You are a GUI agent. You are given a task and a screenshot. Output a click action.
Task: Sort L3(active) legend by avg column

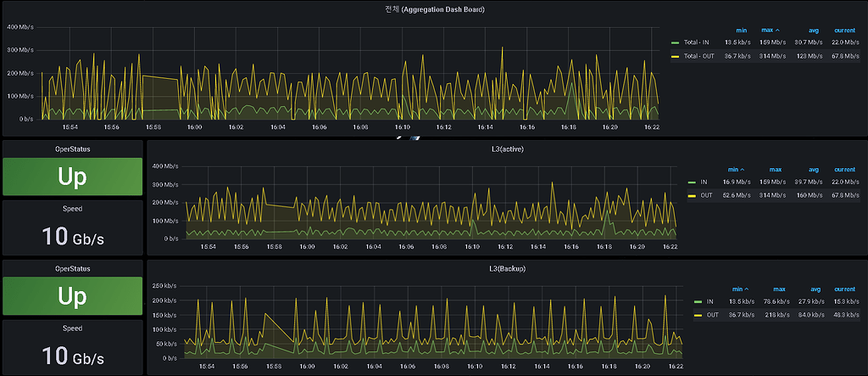pyautogui.click(x=814, y=169)
